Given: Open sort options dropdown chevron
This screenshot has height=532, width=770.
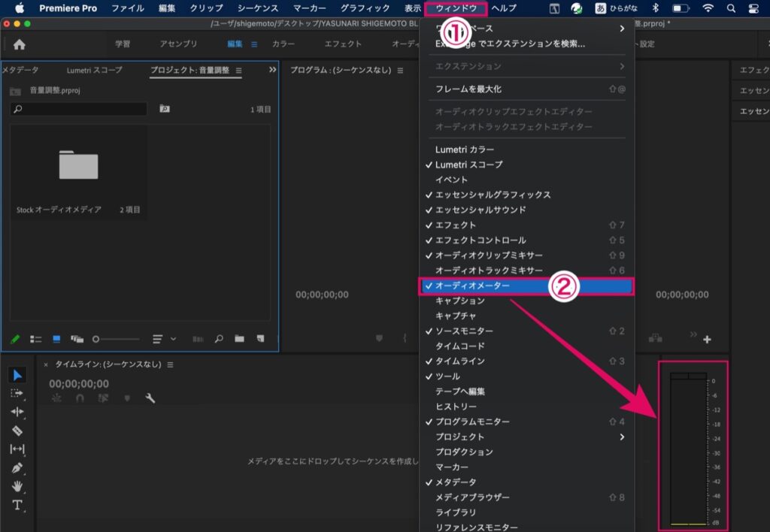Looking at the screenshot, I should pyautogui.click(x=173, y=339).
